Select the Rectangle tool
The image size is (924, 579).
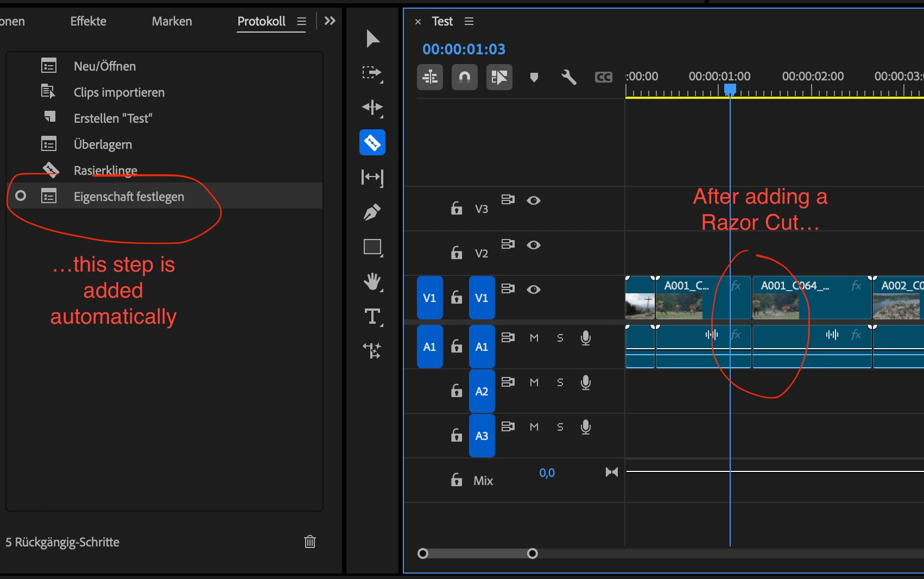click(372, 247)
